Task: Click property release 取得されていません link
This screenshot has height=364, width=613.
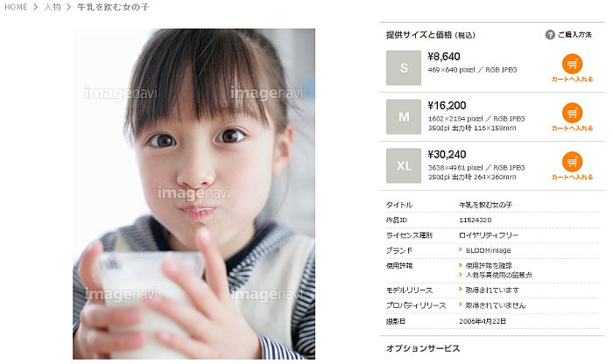Action: (x=496, y=305)
